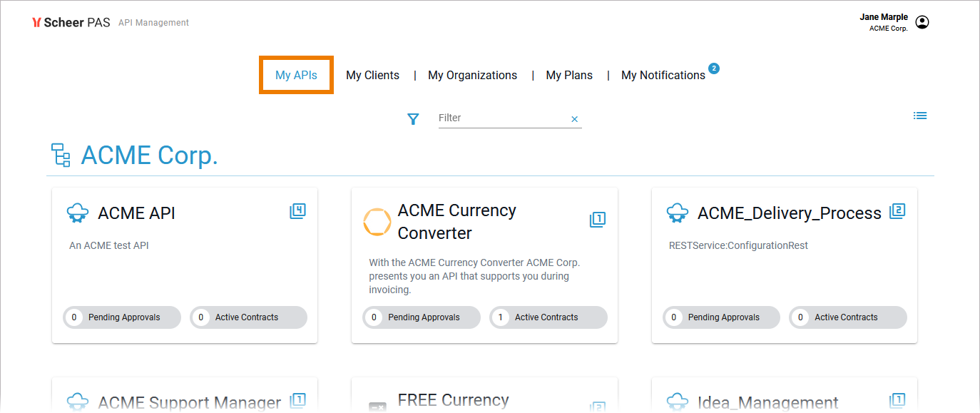Screen dimensions: 980x413
Task: Click ACME_Delivery_Process versions icon
Action: click(897, 211)
